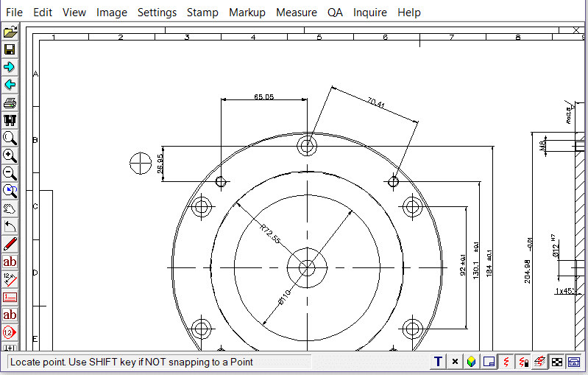Click the 'Locate point' status bar message
The width and height of the screenshot is (588, 375).
pos(131,362)
